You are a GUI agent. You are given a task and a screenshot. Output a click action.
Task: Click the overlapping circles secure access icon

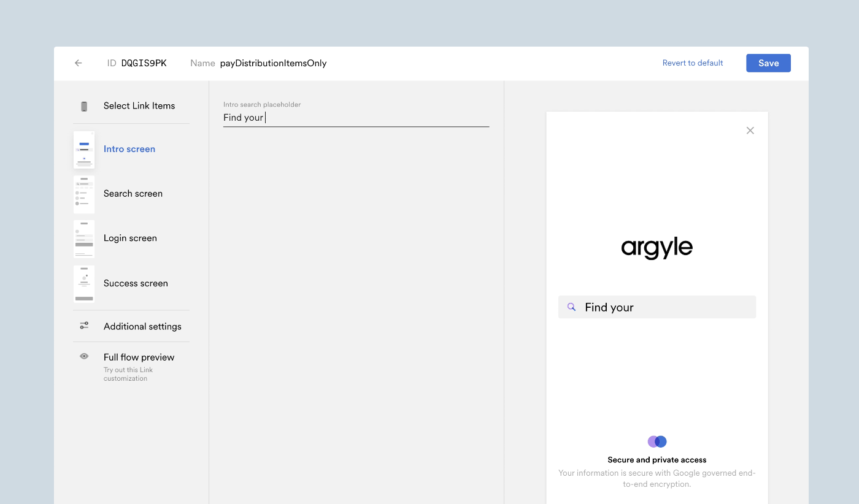click(657, 441)
